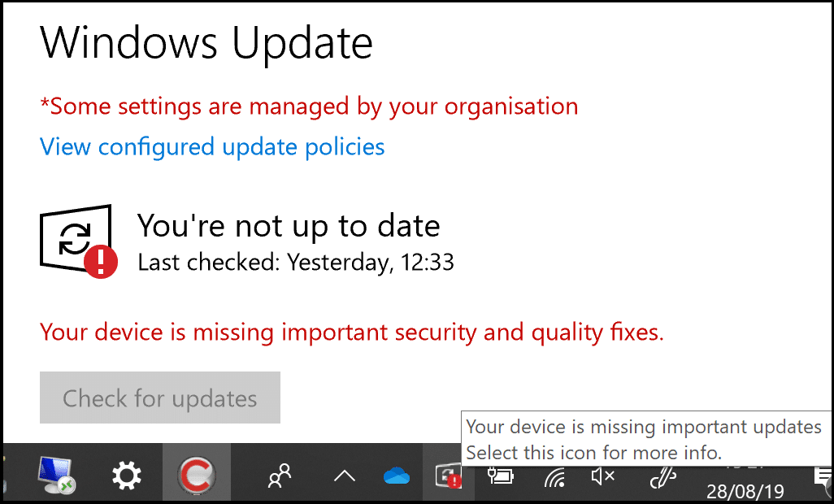Viewport: 834px width, 504px height.
Task: Open the Settings gear in the taskbar
Action: click(127, 475)
